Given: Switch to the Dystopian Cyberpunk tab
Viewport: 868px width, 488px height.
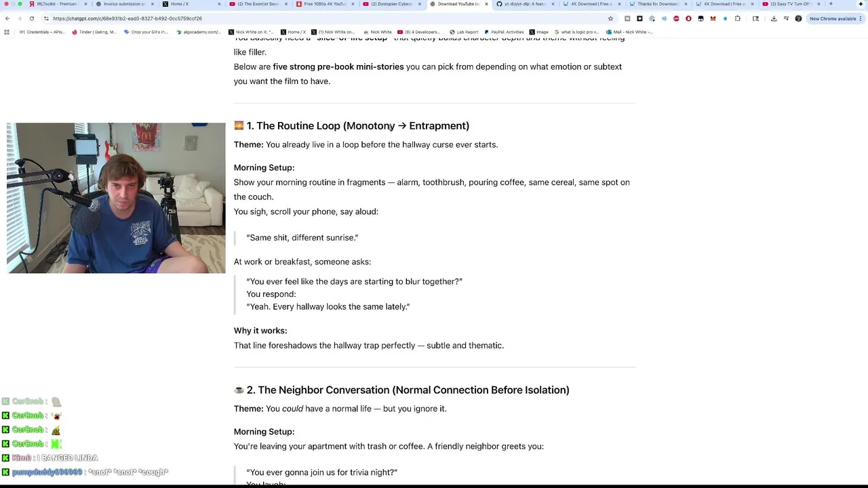Looking at the screenshot, I should click(x=391, y=4).
